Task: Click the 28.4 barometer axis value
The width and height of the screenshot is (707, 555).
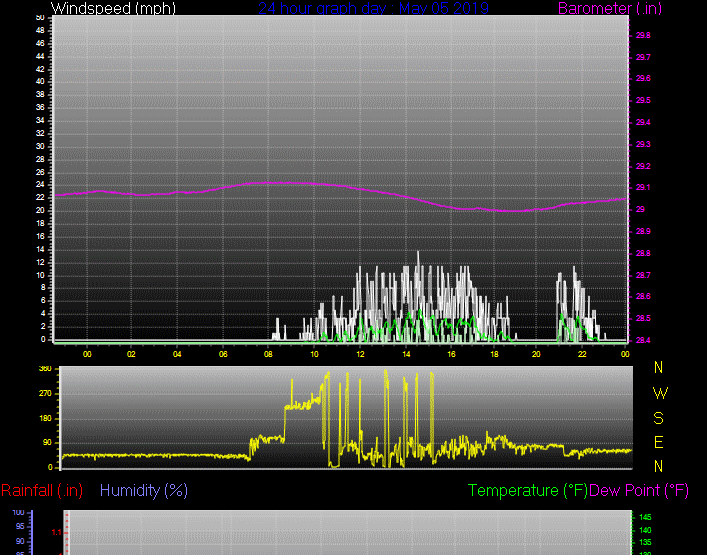Action: coord(643,340)
